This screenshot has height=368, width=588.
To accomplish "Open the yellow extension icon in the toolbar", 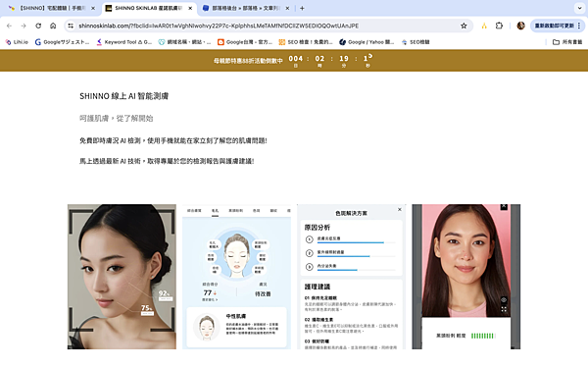I will 484,26.
